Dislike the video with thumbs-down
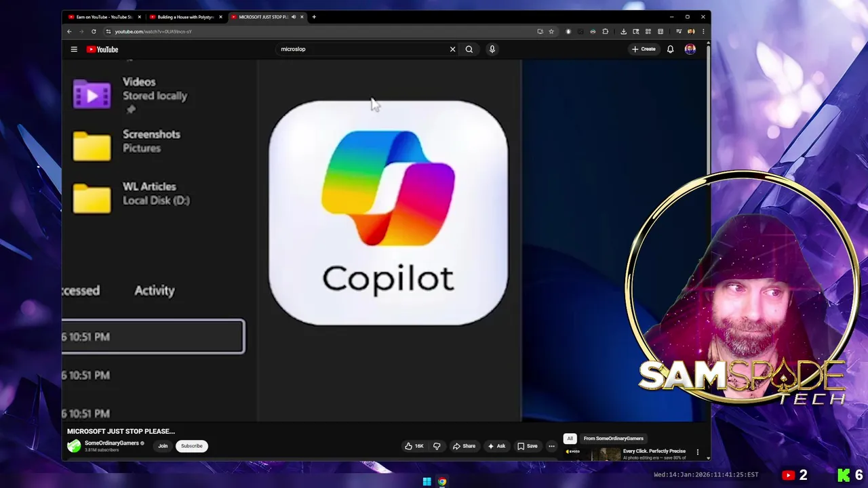The width and height of the screenshot is (868, 488). point(437,446)
